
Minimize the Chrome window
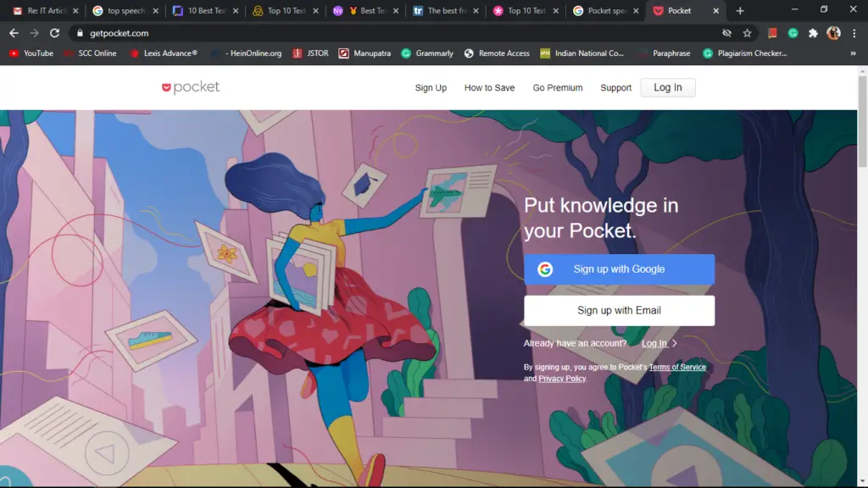pos(794,9)
